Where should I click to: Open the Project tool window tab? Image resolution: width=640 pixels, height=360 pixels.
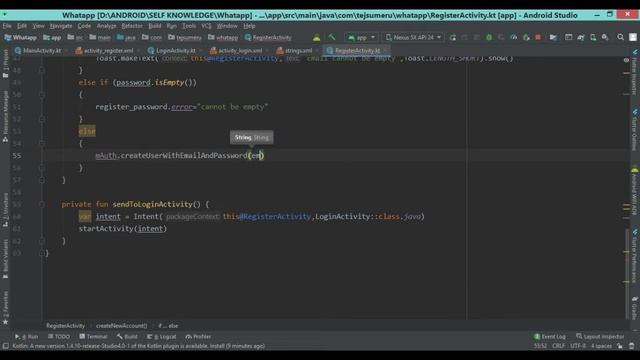tap(5, 63)
